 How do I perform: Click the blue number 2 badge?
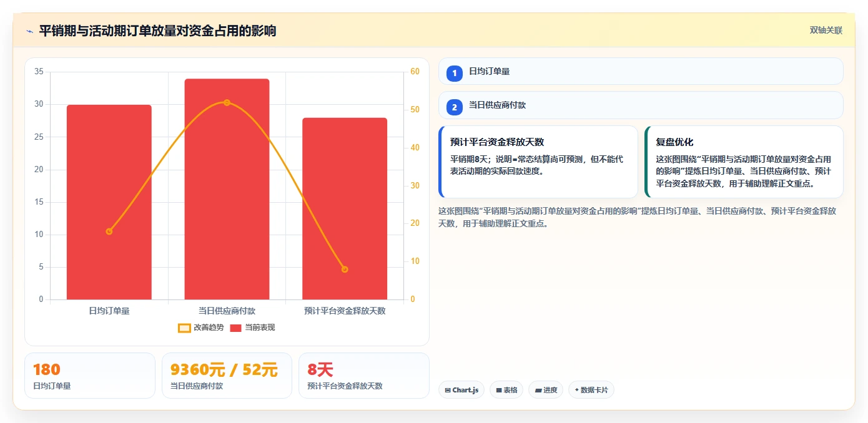click(455, 107)
